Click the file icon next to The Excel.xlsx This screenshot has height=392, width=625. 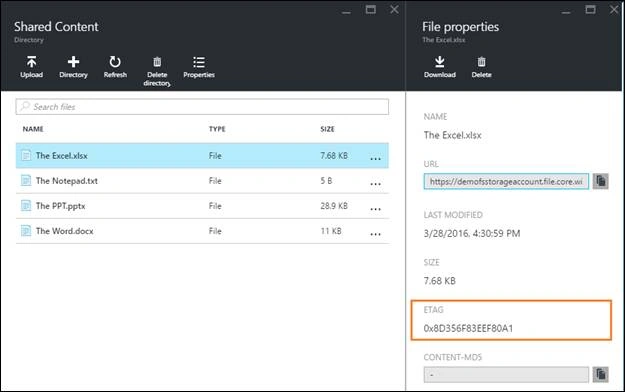click(26, 155)
